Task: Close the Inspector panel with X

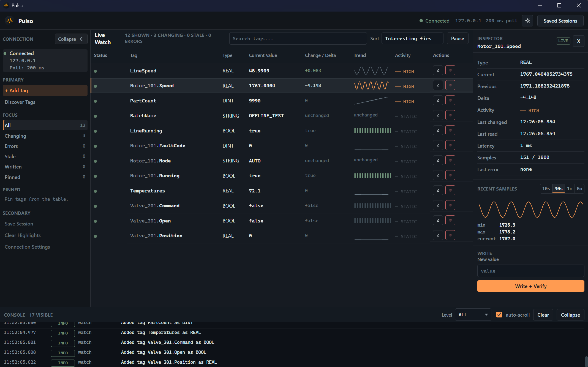Action: click(579, 41)
